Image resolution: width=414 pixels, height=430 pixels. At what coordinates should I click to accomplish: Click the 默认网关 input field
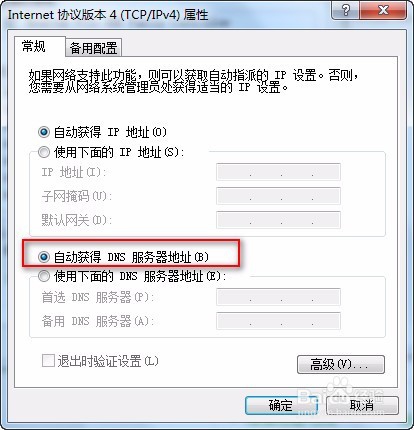[278, 220]
